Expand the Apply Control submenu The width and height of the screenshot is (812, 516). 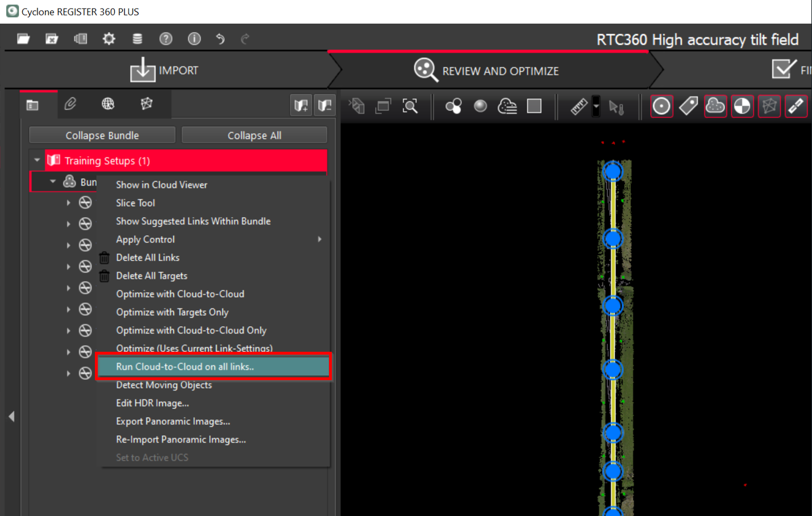pos(319,239)
